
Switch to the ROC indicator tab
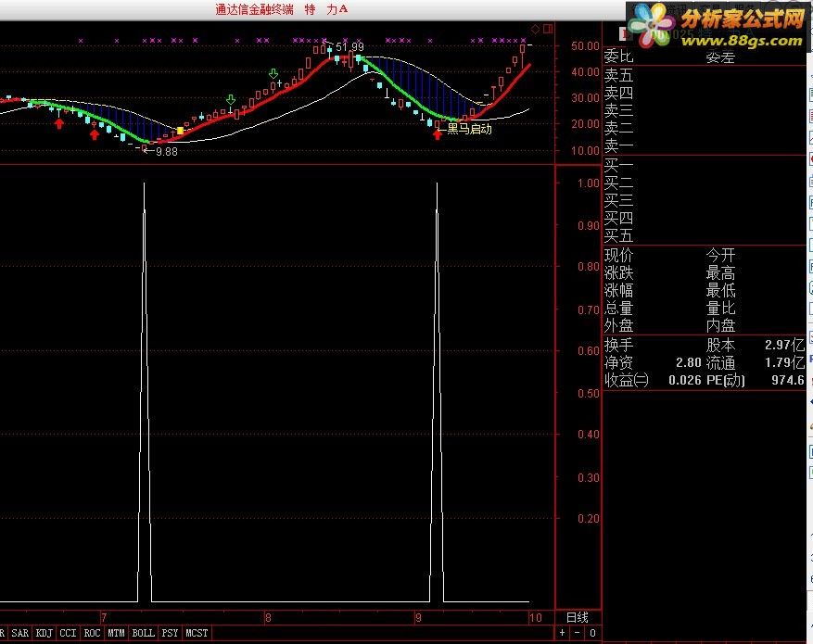pyautogui.click(x=92, y=633)
